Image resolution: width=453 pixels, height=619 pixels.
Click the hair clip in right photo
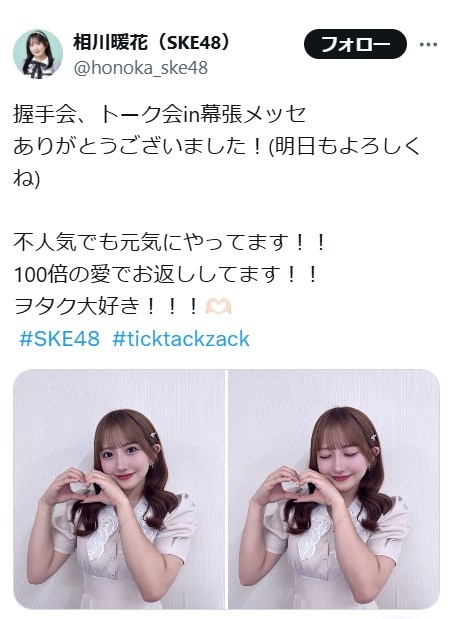coord(371,438)
